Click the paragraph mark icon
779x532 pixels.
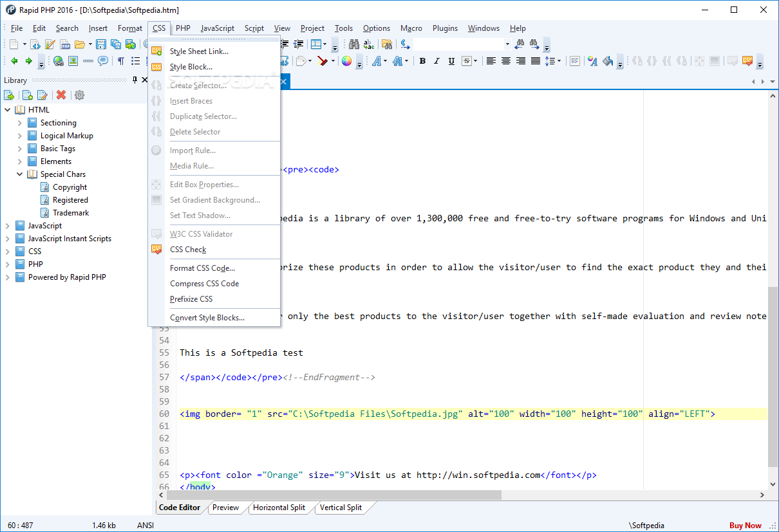(120, 61)
